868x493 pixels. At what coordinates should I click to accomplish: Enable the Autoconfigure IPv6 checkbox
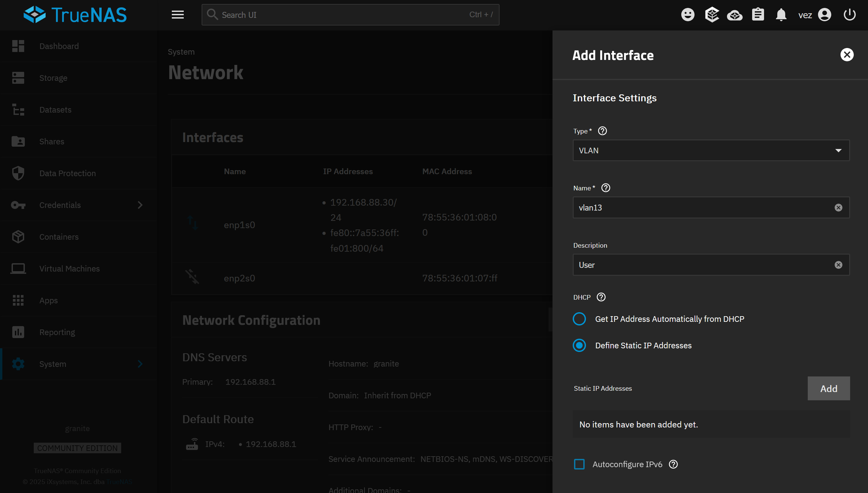(579, 464)
